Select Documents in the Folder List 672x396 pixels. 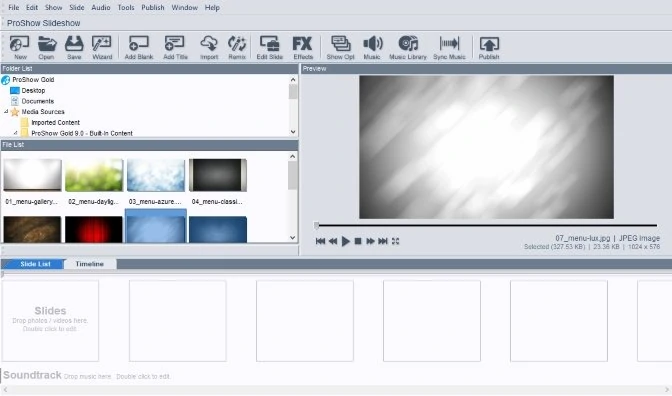[x=38, y=101]
